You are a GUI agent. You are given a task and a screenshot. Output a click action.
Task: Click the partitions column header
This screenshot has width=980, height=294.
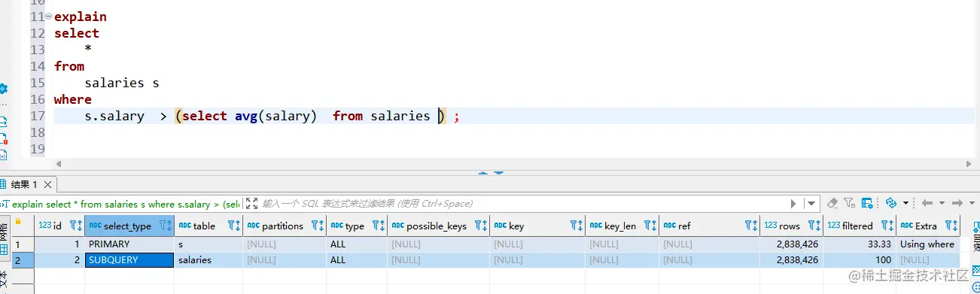(285, 226)
